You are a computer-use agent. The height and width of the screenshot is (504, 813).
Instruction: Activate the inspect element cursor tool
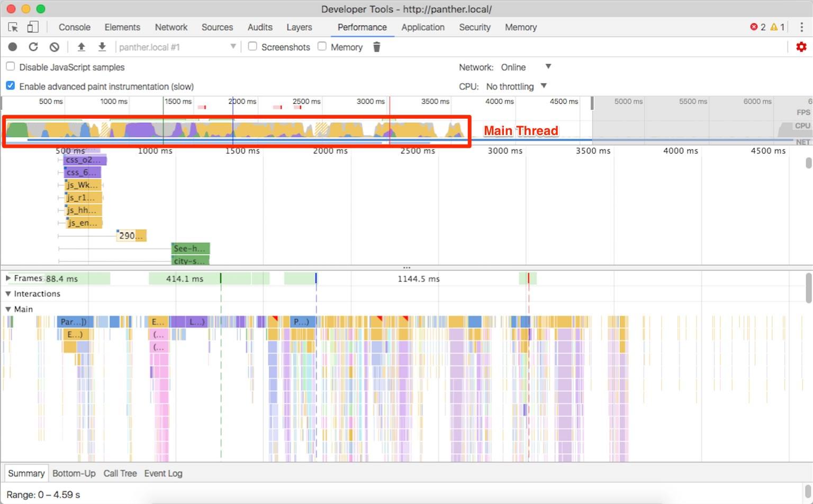pyautogui.click(x=13, y=26)
